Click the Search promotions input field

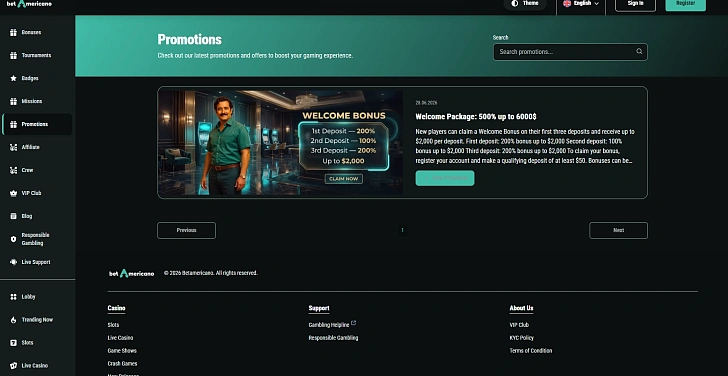coord(570,52)
